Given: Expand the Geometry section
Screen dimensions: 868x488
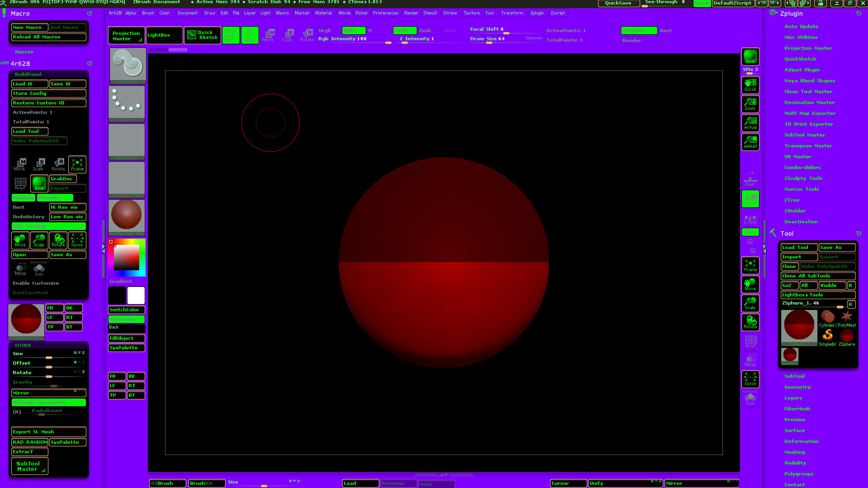Looking at the screenshot, I should click(797, 387).
